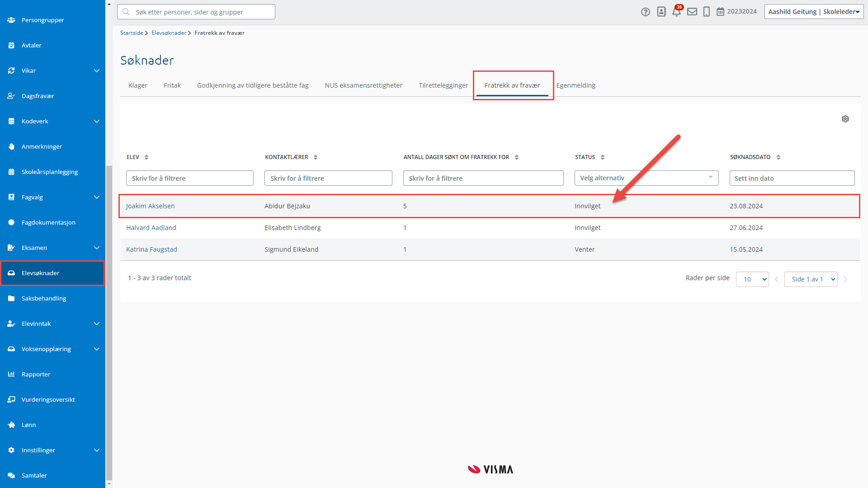Sort table by the Elev column arrows

(x=146, y=157)
